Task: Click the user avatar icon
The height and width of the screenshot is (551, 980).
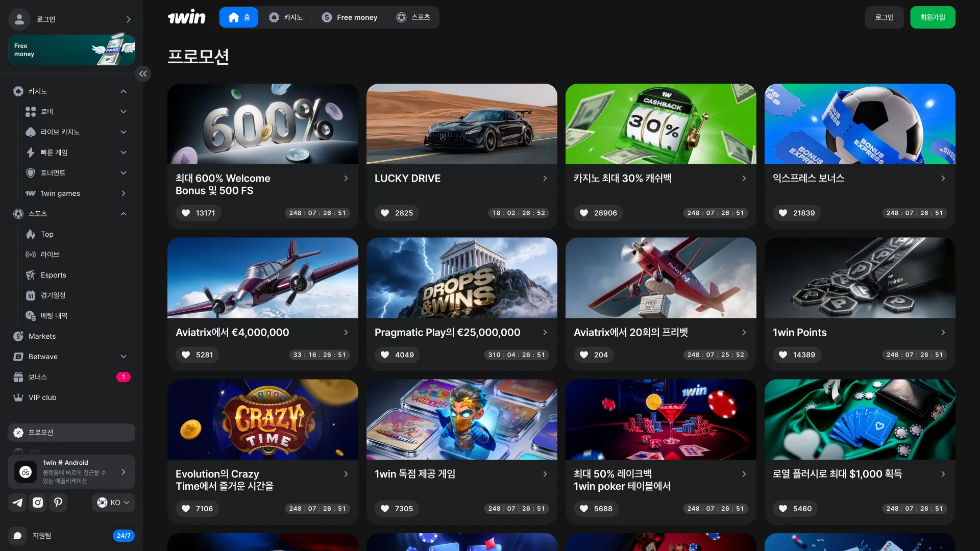Action: (19, 19)
